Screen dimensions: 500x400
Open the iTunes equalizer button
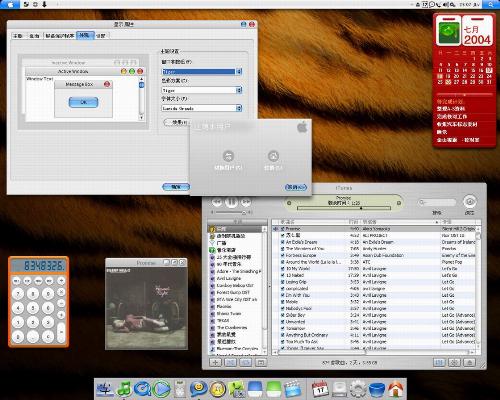pos(439,362)
